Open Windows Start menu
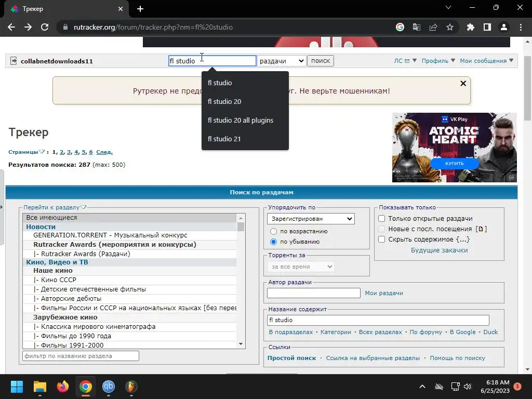This screenshot has width=532, height=399. [17, 387]
